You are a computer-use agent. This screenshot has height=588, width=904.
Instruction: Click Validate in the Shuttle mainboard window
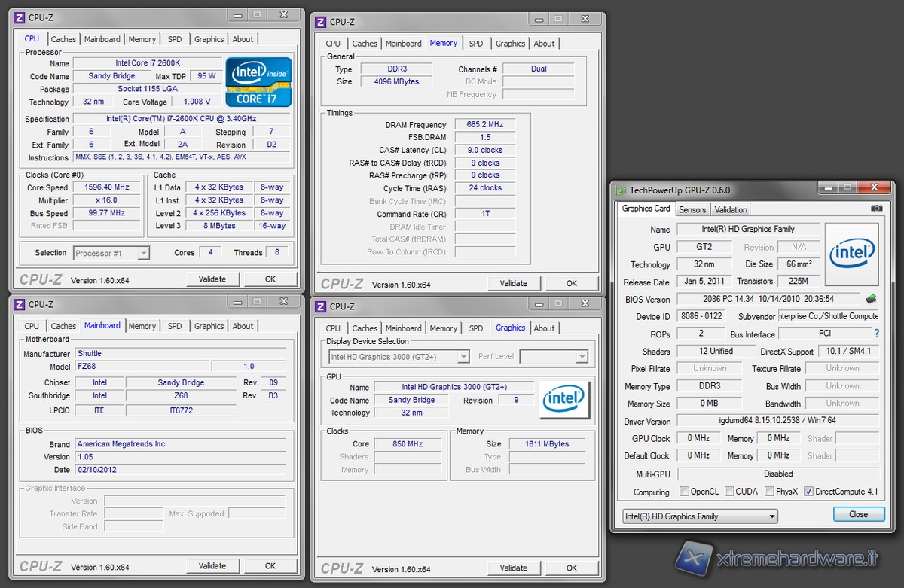coord(212,566)
